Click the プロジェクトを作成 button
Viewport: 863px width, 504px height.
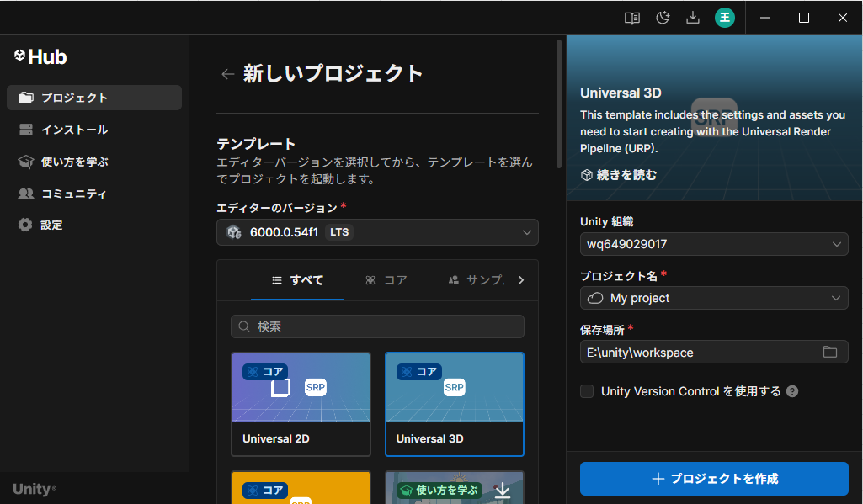pos(714,479)
